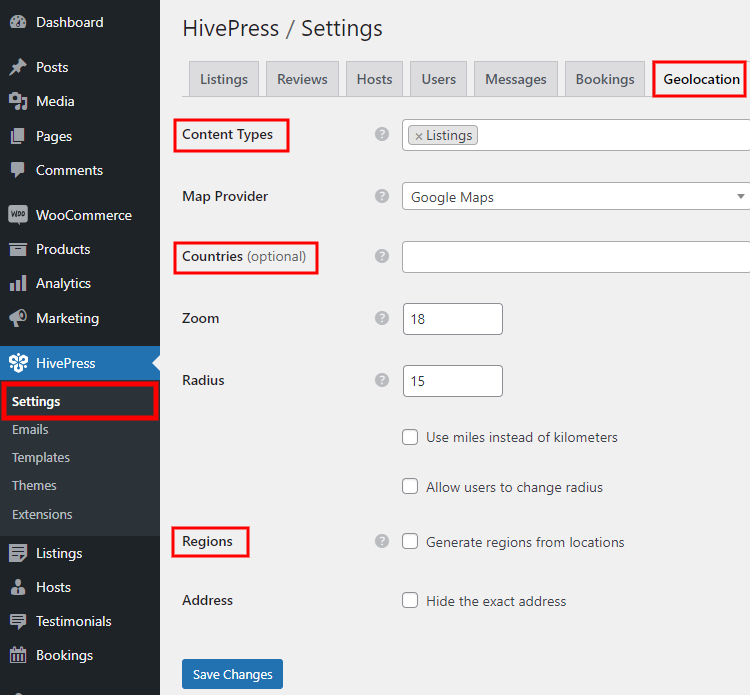Switch to the Reviews settings tab
This screenshot has width=750, height=695.
point(302,79)
